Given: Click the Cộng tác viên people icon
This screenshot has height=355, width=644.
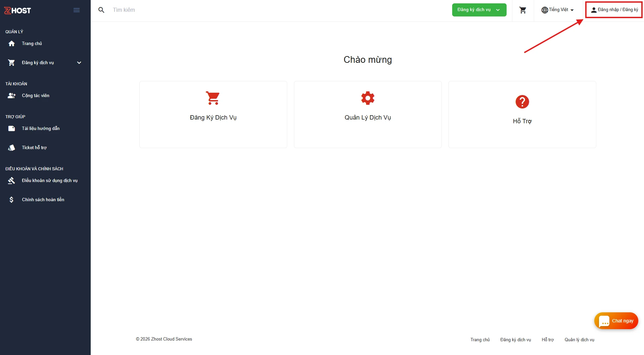Looking at the screenshot, I should pyautogui.click(x=12, y=95).
